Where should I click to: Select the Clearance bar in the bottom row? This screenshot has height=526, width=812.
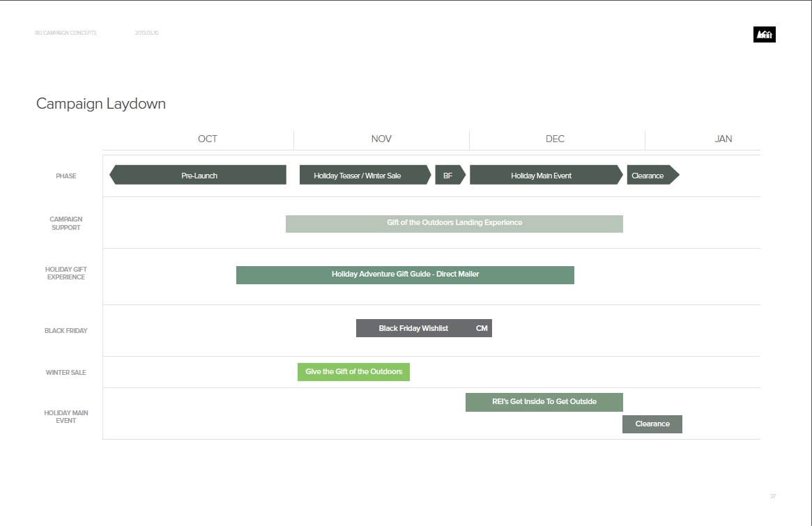tap(652, 424)
